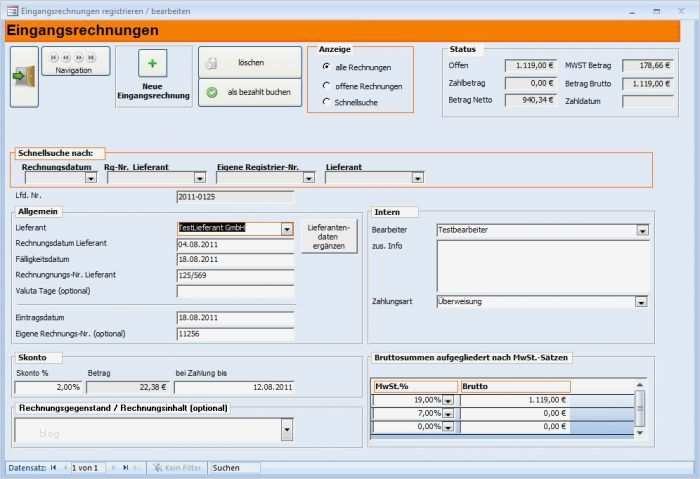Click the zus. Info text area
This screenshot has width=700, height=479.
coord(542,267)
